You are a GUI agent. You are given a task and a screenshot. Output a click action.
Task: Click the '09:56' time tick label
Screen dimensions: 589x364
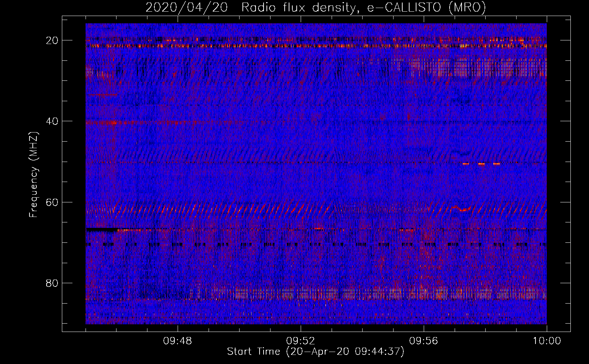click(x=424, y=341)
